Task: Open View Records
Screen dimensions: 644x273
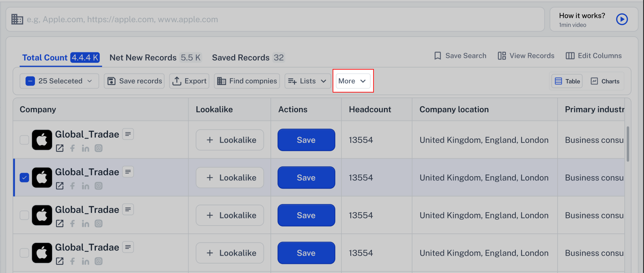Action: pyautogui.click(x=526, y=56)
